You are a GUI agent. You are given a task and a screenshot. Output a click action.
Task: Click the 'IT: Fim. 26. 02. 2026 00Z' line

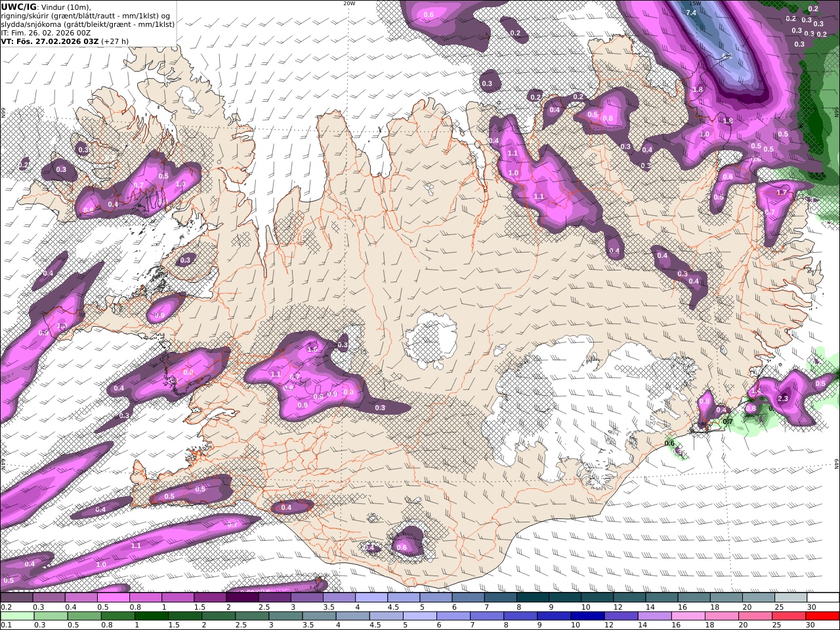click(x=46, y=32)
